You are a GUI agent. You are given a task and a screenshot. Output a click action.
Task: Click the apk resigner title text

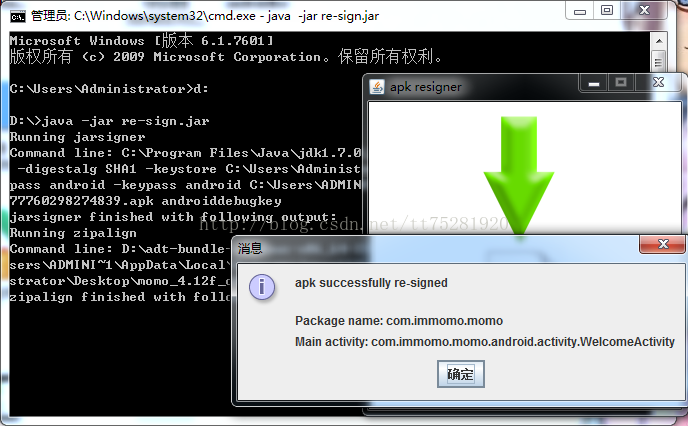[426, 87]
